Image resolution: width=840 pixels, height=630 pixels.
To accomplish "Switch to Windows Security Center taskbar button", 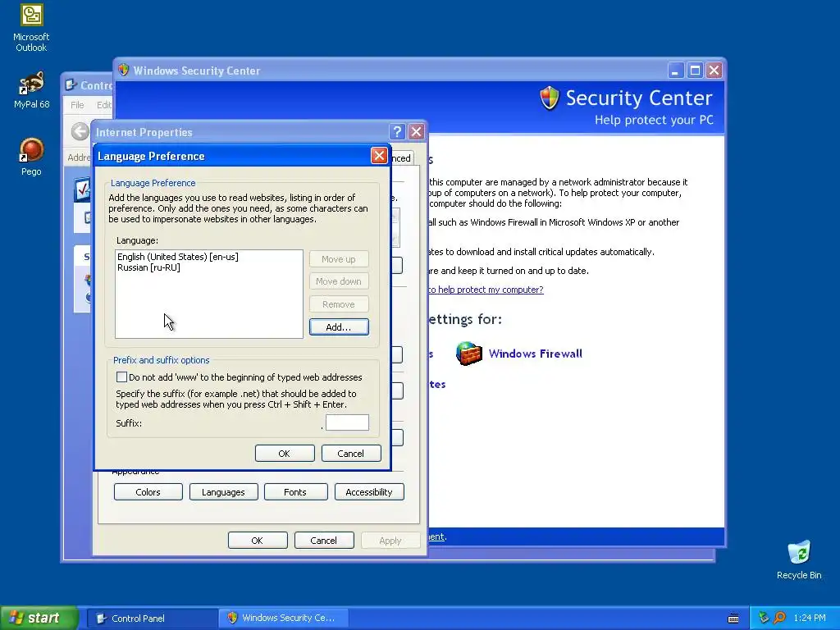I will pyautogui.click(x=284, y=619).
